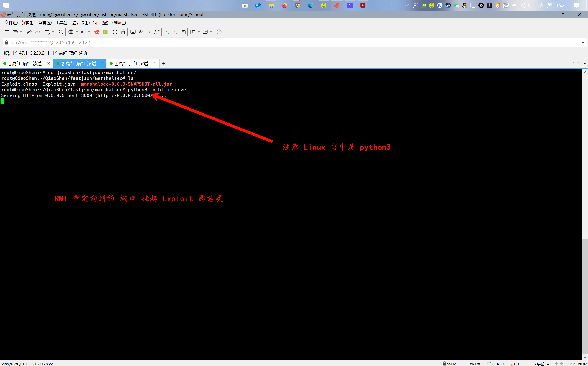Click the start script recording icon
The width and height of the screenshot is (588, 366).
(x=167, y=32)
